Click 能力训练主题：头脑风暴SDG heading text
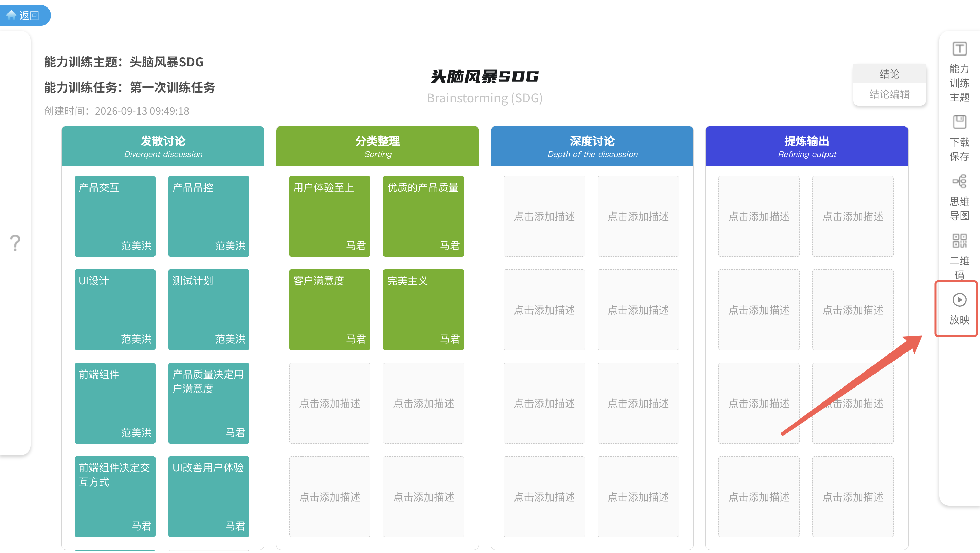Image resolution: width=980 pixels, height=553 pixels. coord(124,62)
